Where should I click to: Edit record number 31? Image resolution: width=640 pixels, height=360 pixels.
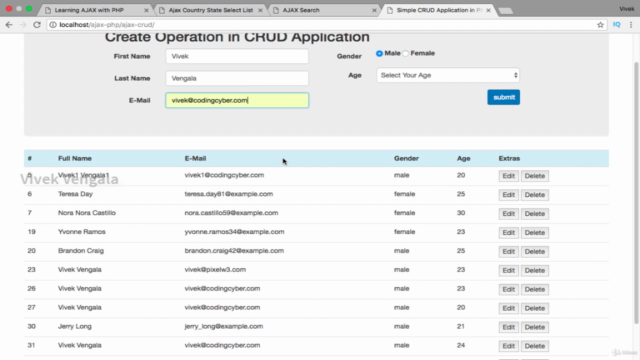509,346
